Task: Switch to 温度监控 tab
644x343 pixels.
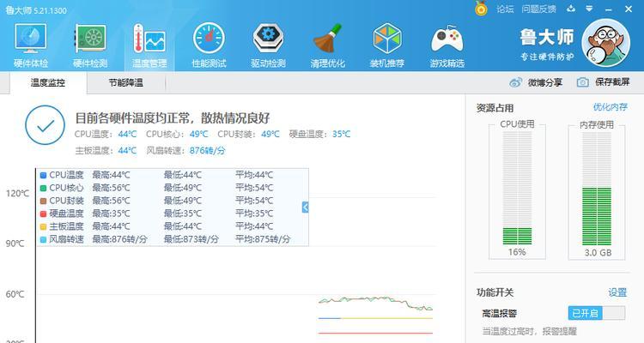Action: pos(48,83)
